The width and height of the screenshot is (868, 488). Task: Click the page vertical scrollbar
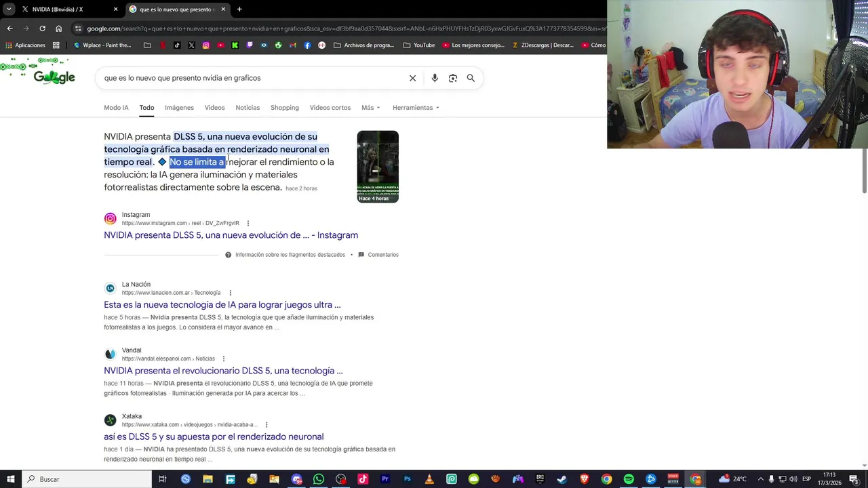pos(864,169)
